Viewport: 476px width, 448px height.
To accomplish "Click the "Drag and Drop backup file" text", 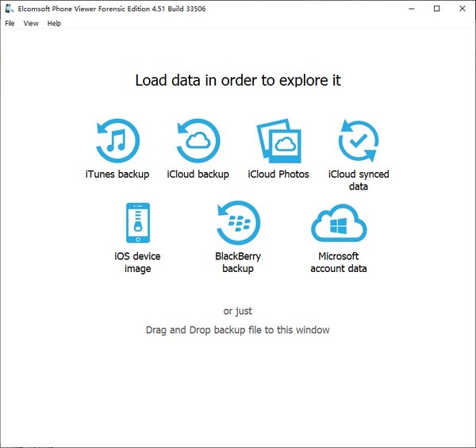I will pyautogui.click(x=205, y=330).
